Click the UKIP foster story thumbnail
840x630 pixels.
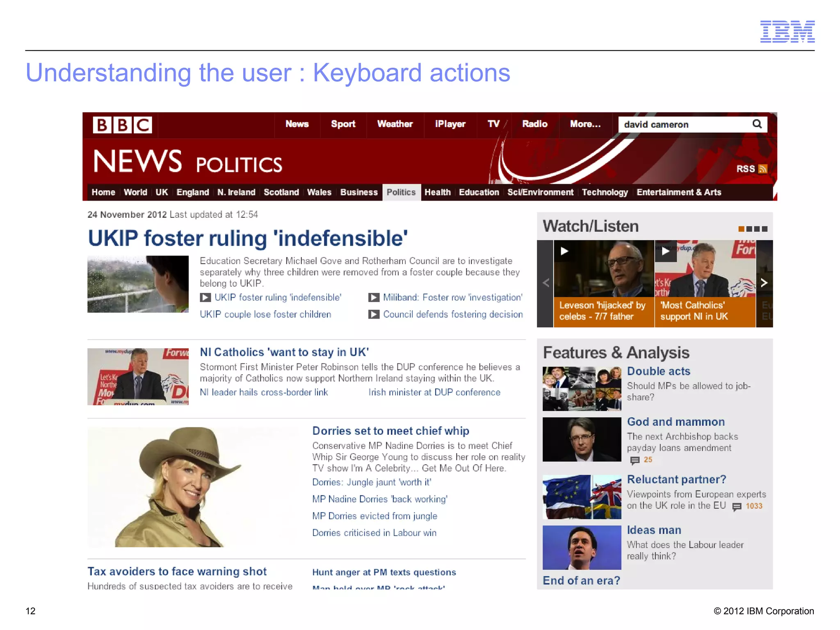138,284
